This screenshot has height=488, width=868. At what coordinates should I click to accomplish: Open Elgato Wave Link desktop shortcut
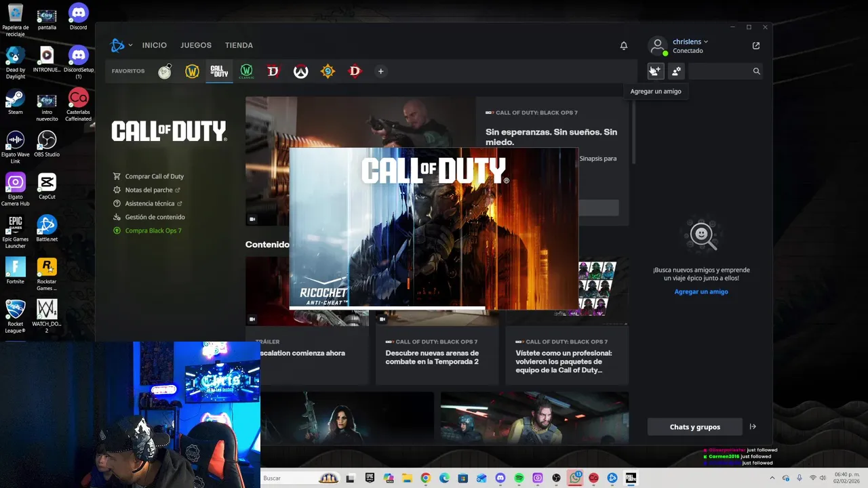click(15, 147)
